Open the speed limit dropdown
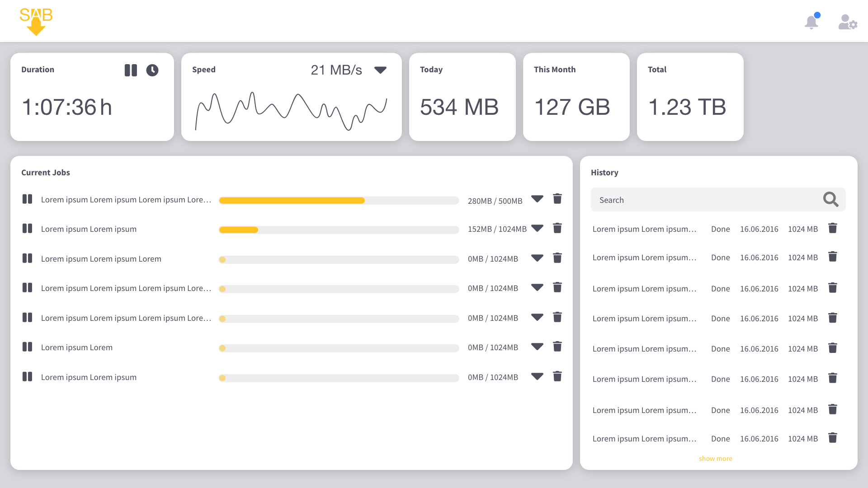 click(x=380, y=70)
